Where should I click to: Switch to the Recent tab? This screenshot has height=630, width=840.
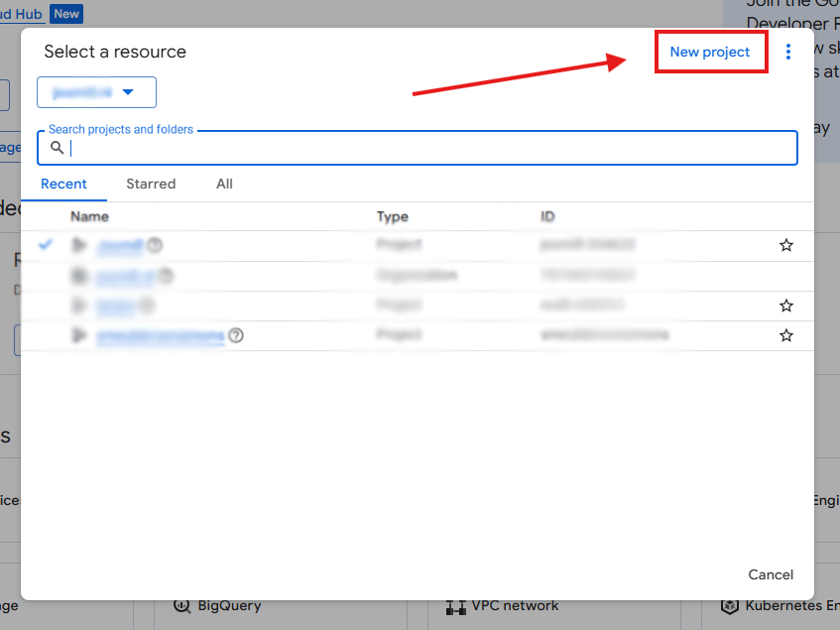point(63,184)
